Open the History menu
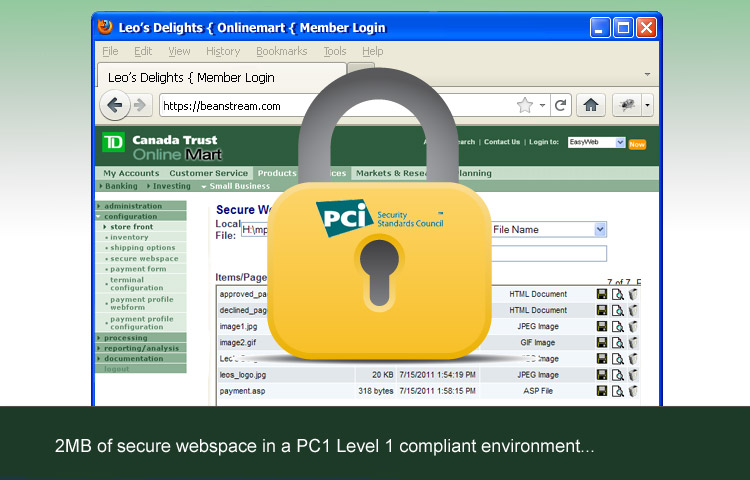 [223, 51]
